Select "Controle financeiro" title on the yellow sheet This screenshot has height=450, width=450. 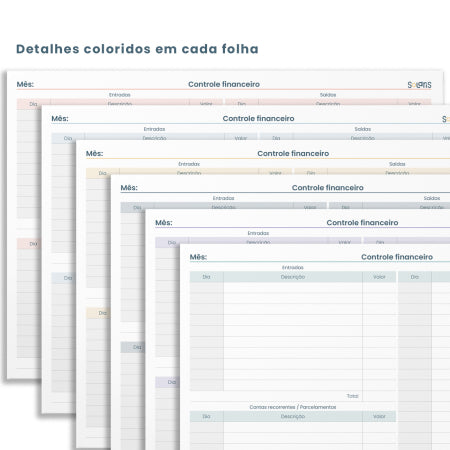(293, 154)
